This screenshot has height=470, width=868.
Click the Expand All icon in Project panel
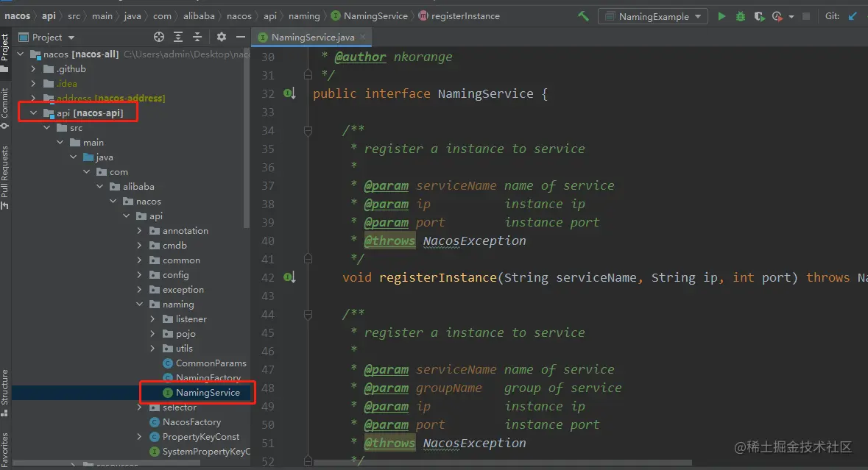point(178,37)
